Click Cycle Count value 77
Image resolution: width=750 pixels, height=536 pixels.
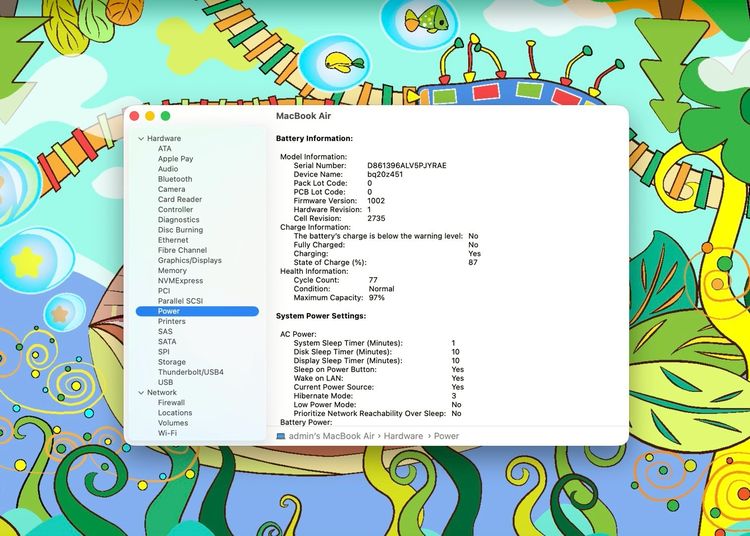pyautogui.click(x=373, y=280)
